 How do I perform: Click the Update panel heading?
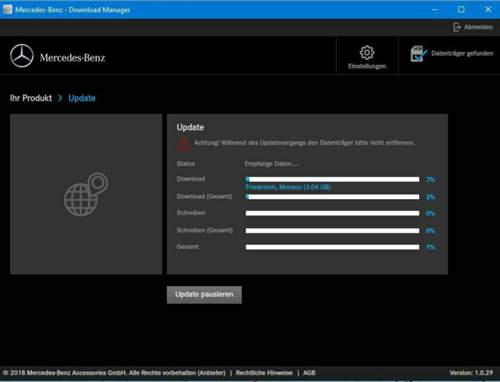pyautogui.click(x=190, y=127)
